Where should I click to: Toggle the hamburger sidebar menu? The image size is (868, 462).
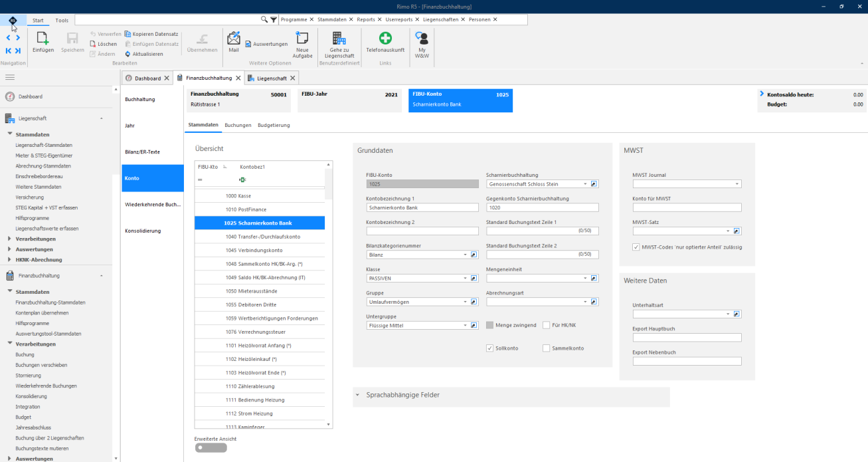(10, 78)
